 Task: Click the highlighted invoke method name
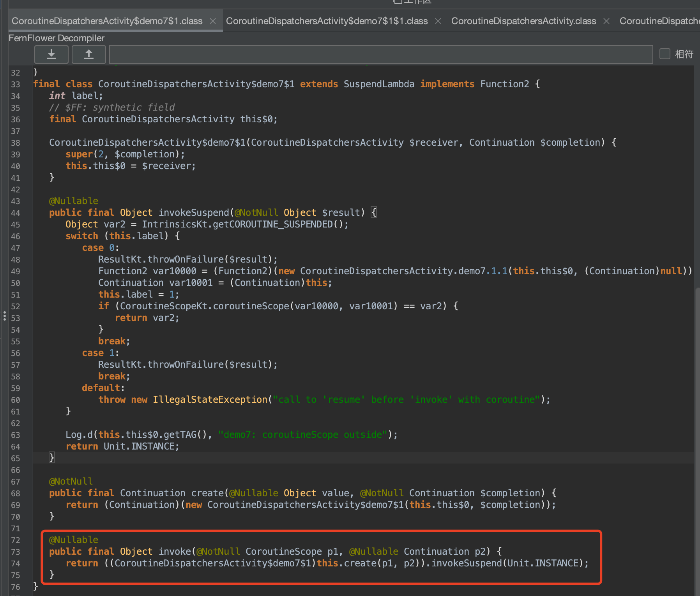pyautogui.click(x=175, y=552)
